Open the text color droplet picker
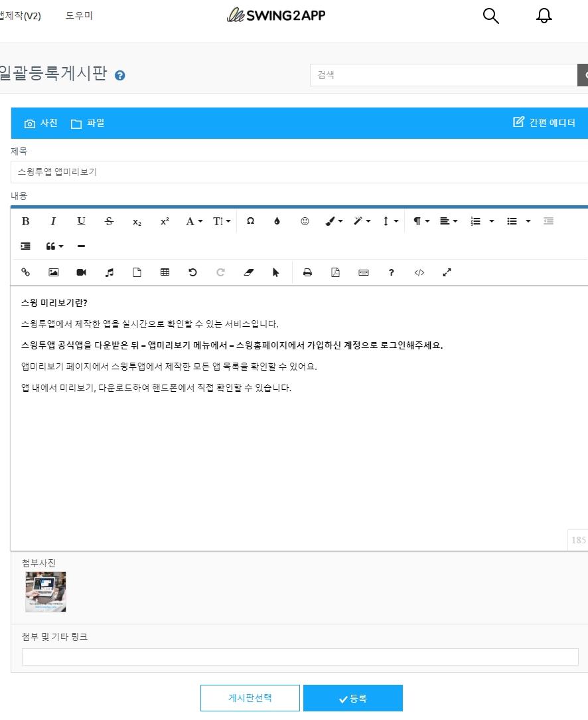 click(x=277, y=221)
